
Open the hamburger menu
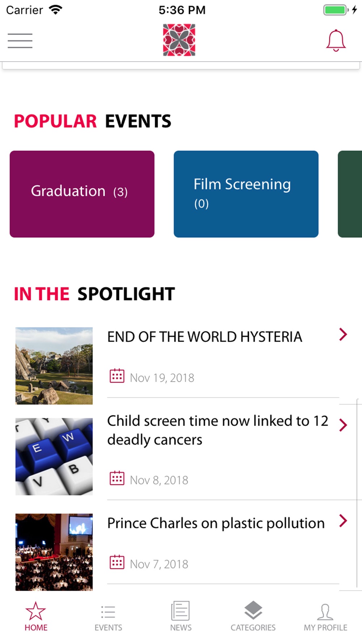point(20,41)
